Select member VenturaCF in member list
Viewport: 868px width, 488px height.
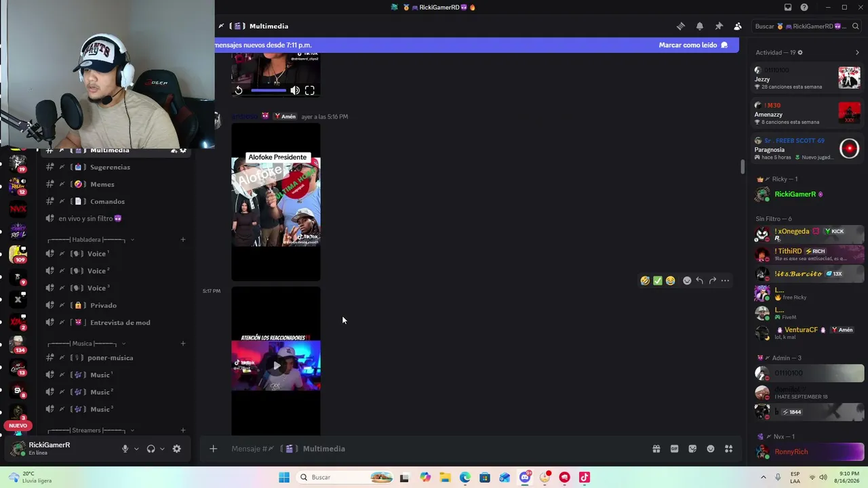(x=809, y=333)
